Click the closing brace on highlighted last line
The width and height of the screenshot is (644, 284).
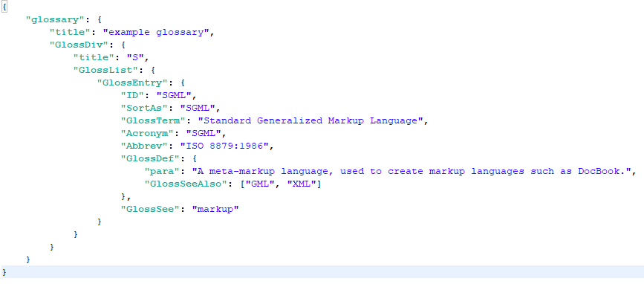(4, 273)
